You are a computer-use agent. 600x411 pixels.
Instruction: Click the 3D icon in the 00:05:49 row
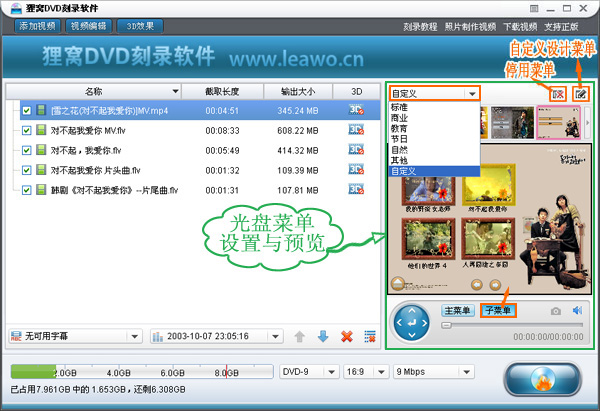[356, 150]
